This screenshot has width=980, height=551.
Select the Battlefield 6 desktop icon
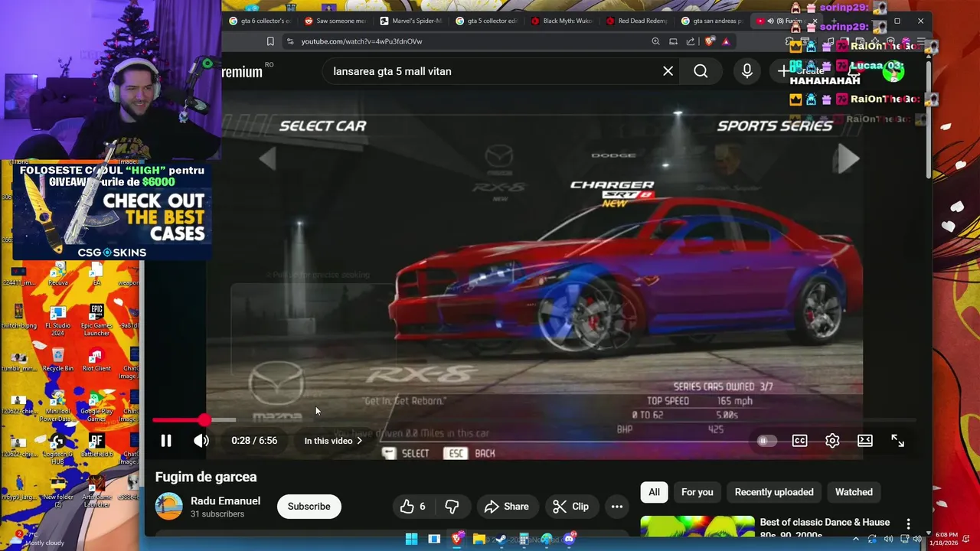click(96, 445)
